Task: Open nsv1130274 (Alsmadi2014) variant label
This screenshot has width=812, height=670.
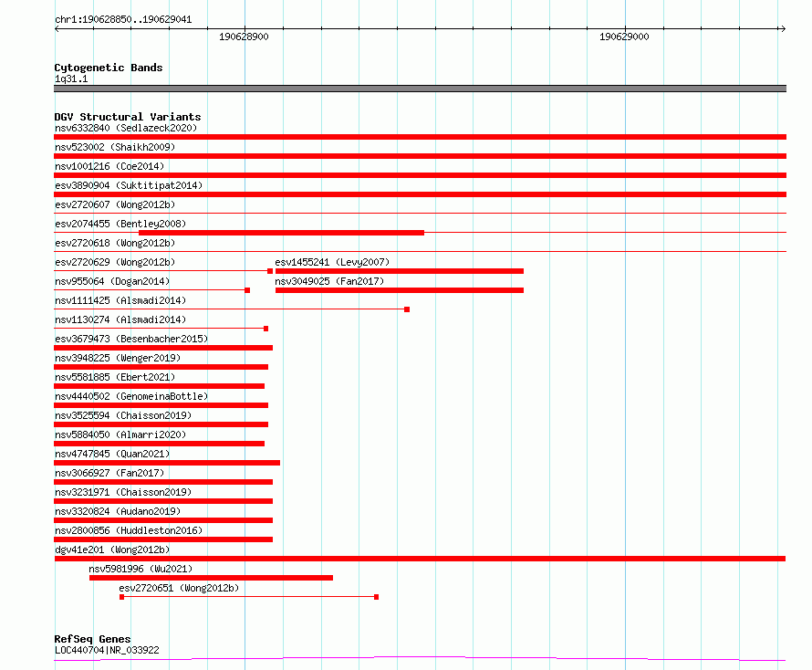Action: coord(120,319)
